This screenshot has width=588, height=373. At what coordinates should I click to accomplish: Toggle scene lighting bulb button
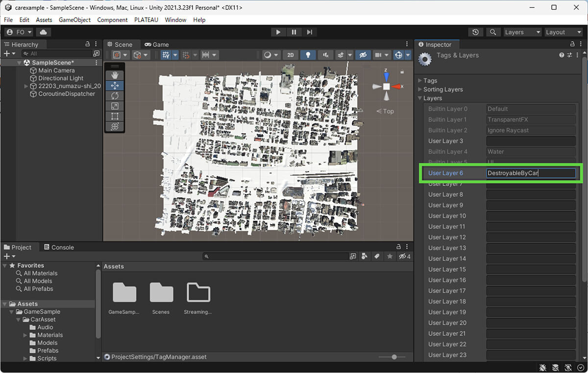(308, 55)
